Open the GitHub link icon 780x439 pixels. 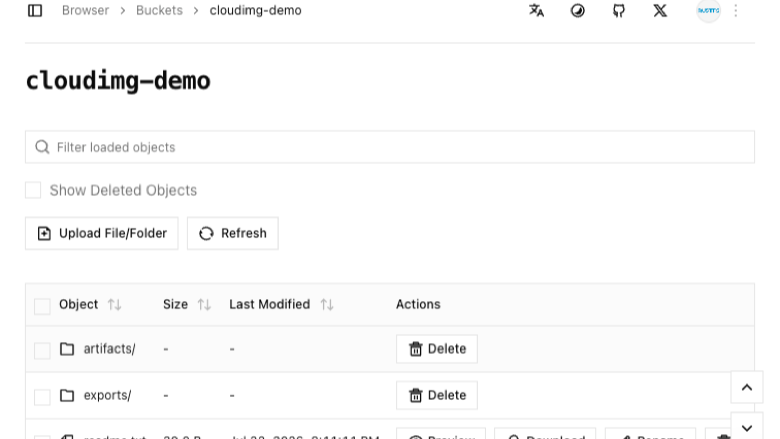pyautogui.click(x=619, y=10)
